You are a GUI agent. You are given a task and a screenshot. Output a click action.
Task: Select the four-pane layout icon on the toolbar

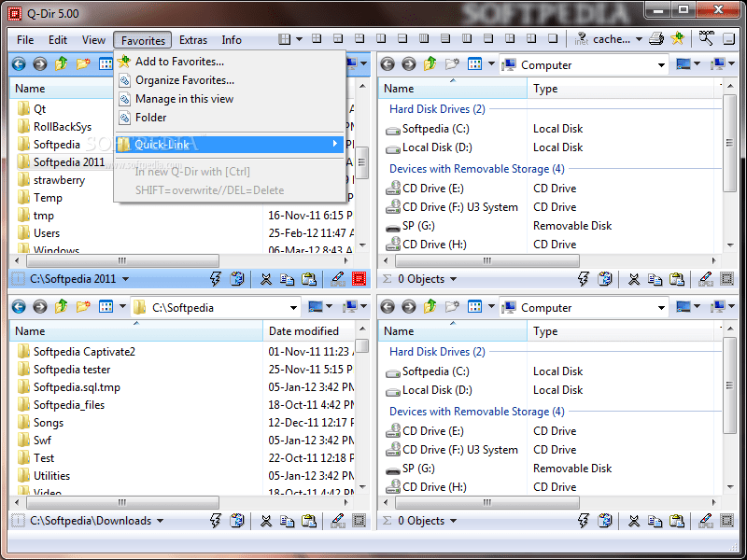[x=317, y=39]
